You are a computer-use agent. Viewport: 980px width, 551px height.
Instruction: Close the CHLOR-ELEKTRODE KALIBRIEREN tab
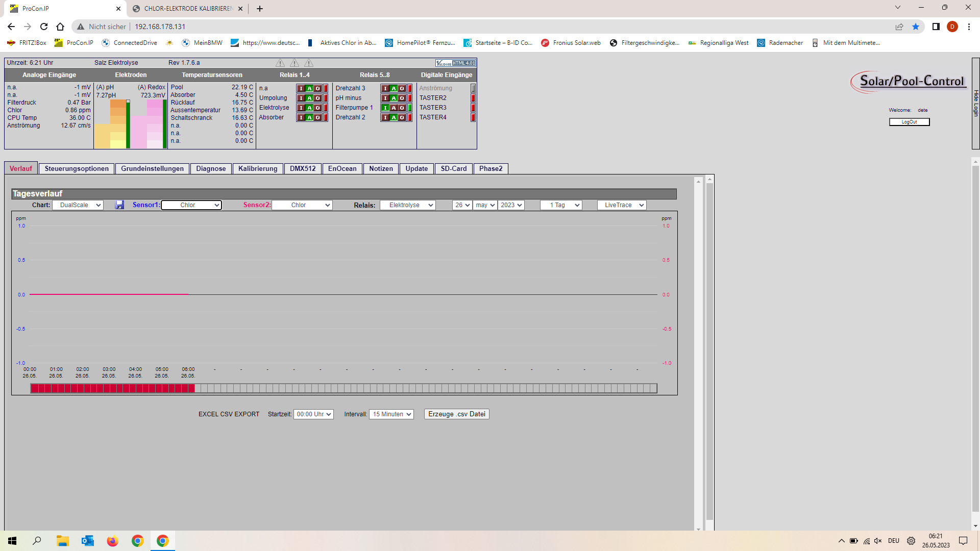coord(240,9)
